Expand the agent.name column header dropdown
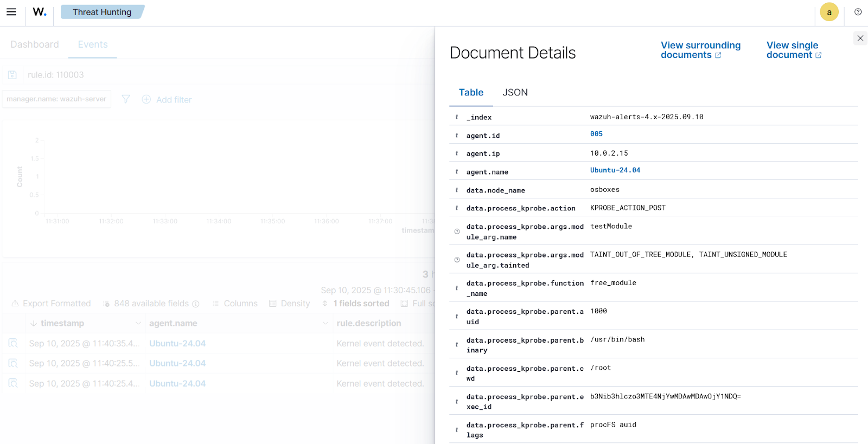This screenshot has height=444, width=868. tap(325, 323)
